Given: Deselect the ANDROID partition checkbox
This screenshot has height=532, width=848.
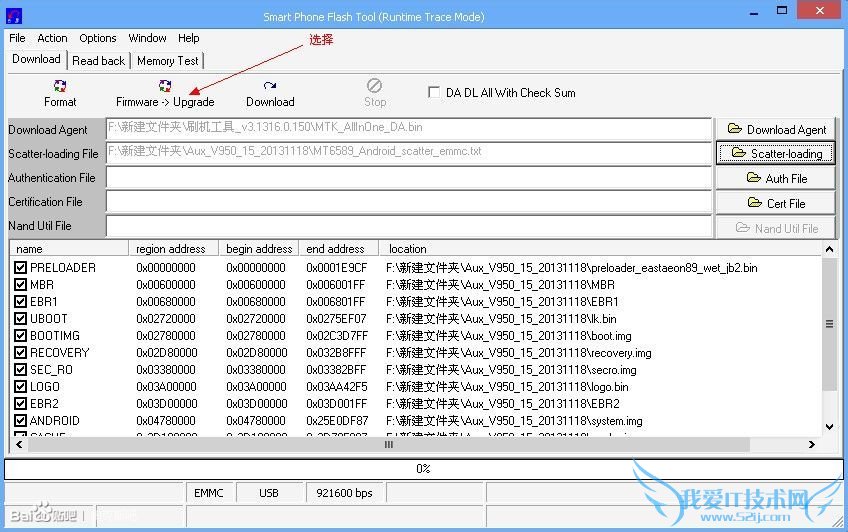Looking at the screenshot, I should tap(21, 421).
